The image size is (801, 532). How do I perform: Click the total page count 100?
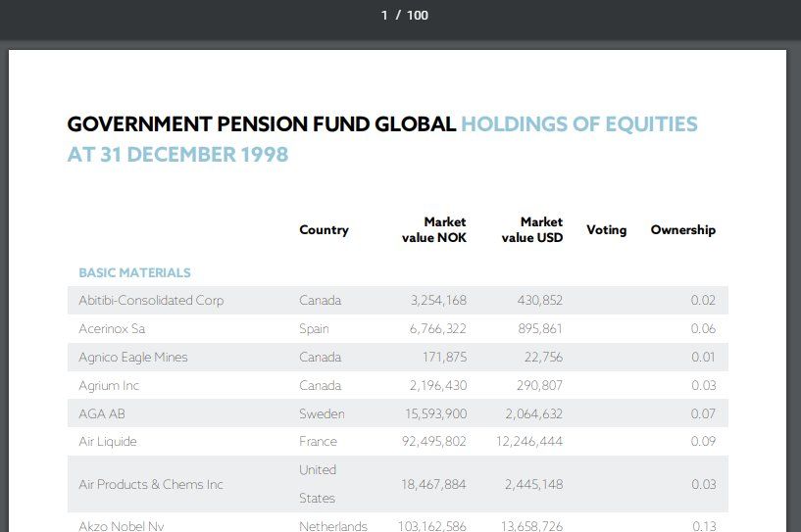[x=417, y=15]
